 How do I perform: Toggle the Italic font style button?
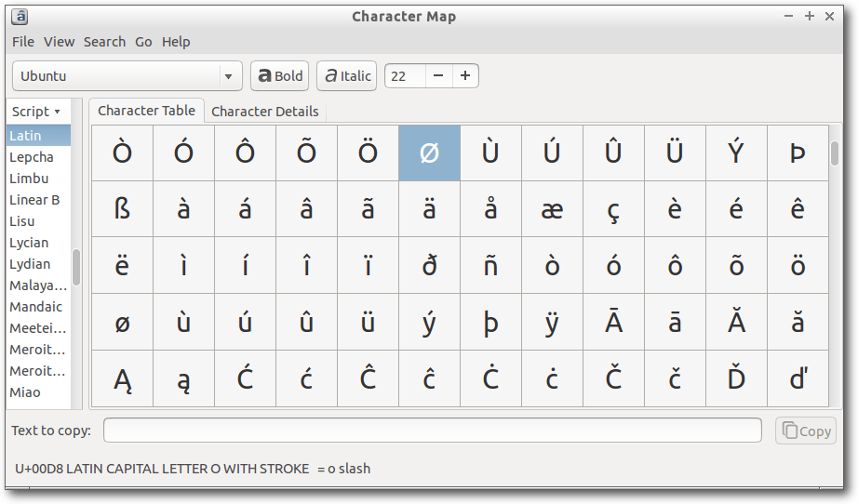tap(347, 76)
